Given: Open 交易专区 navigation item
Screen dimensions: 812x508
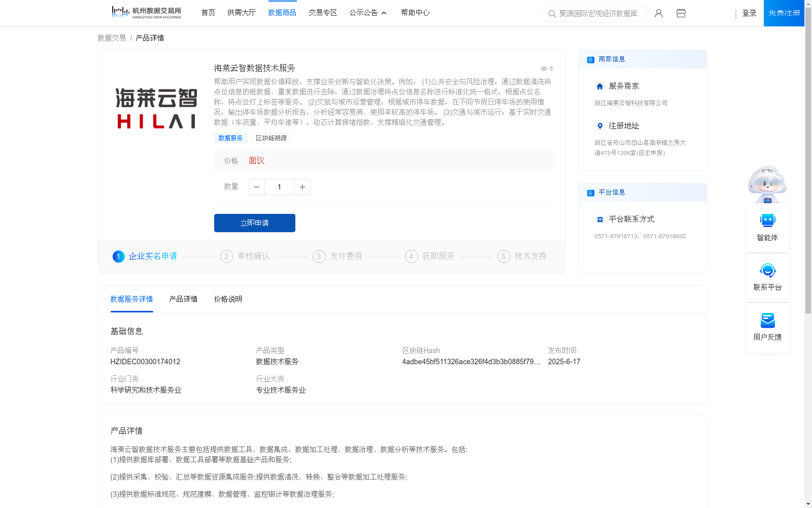Looking at the screenshot, I should point(323,13).
